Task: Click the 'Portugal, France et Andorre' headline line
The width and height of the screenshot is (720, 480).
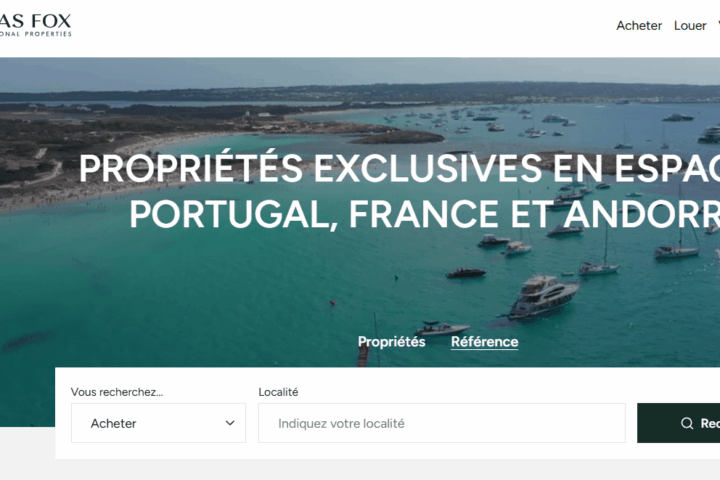Action: coord(424,214)
